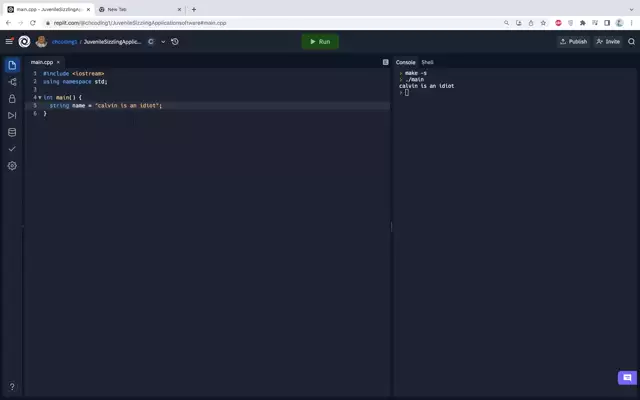Select the main.cpp browser tab
This screenshot has height=400, width=640.
tap(49, 9)
